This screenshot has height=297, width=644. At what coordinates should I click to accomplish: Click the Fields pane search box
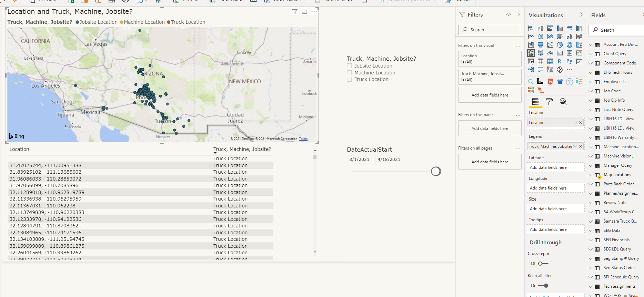pyautogui.click(x=617, y=30)
